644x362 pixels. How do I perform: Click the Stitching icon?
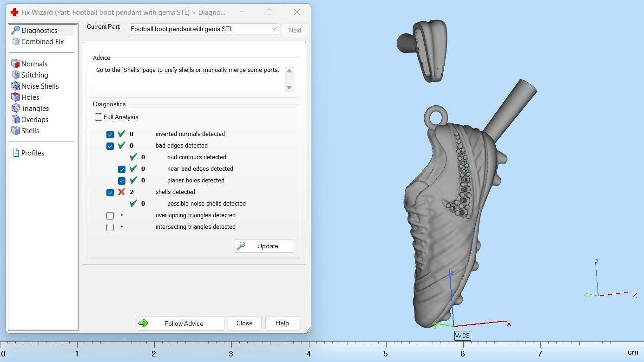[16, 75]
